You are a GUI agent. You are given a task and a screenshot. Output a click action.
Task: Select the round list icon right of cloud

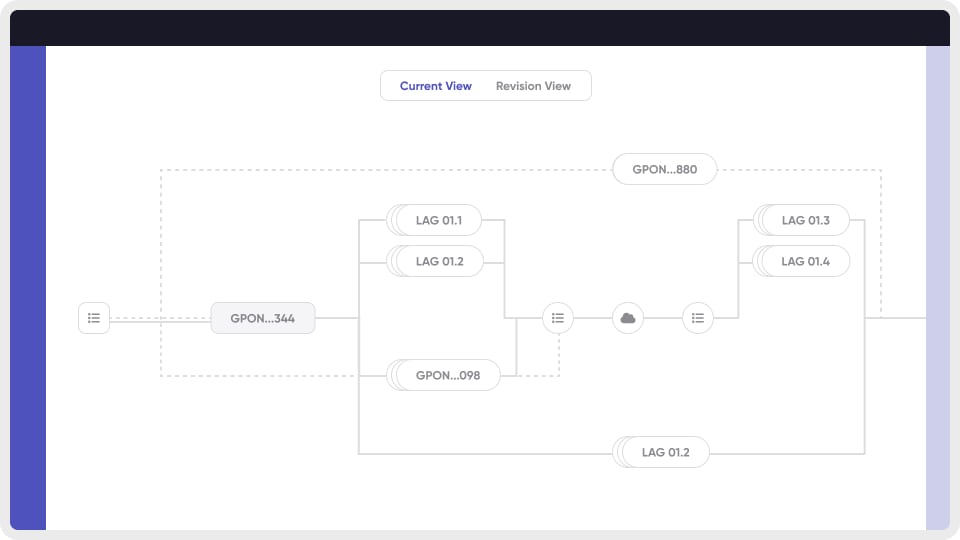click(698, 318)
